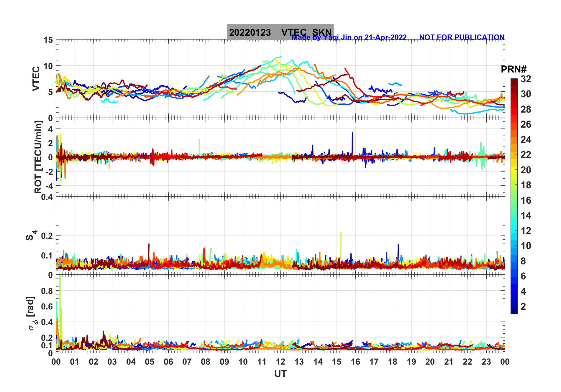Click colorbar tick label '28'
Image resolution: width=561 pixels, height=392 pixels.
pyautogui.click(x=526, y=109)
